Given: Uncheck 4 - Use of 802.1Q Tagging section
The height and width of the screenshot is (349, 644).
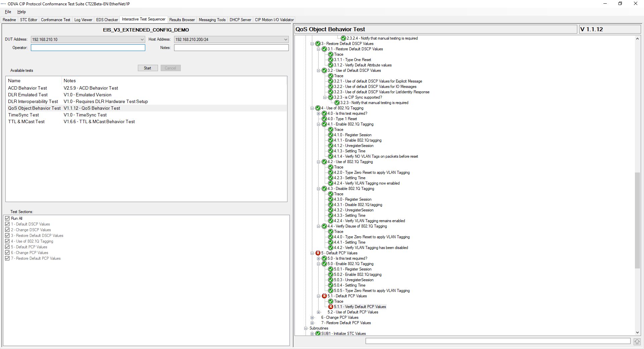Looking at the screenshot, I should tap(7, 241).
